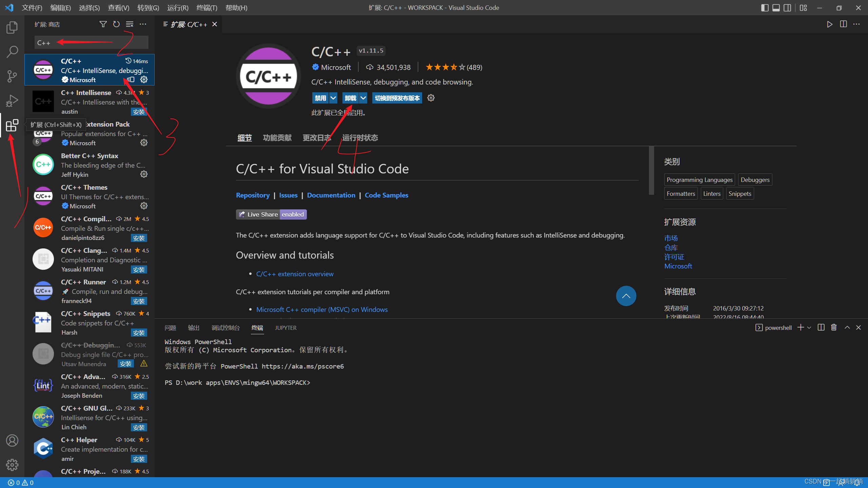Open C/C++ extension overview link
This screenshot has width=868, height=488.
(x=295, y=274)
